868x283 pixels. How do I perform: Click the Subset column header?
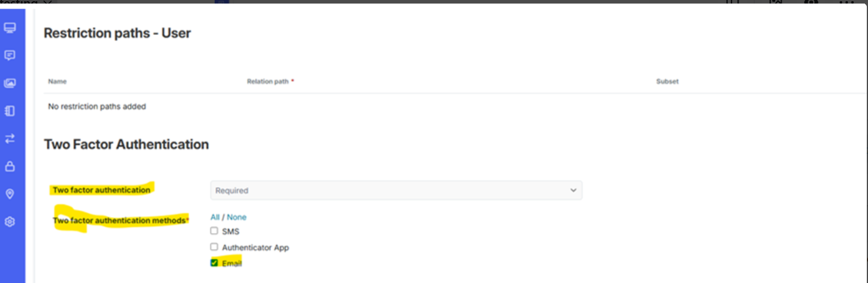point(667,81)
